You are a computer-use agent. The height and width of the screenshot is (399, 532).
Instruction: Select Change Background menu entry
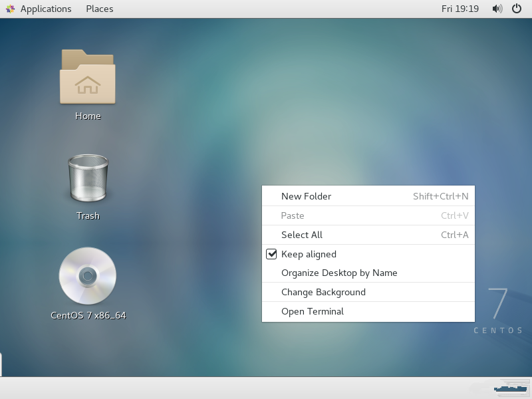[x=368, y=292]
